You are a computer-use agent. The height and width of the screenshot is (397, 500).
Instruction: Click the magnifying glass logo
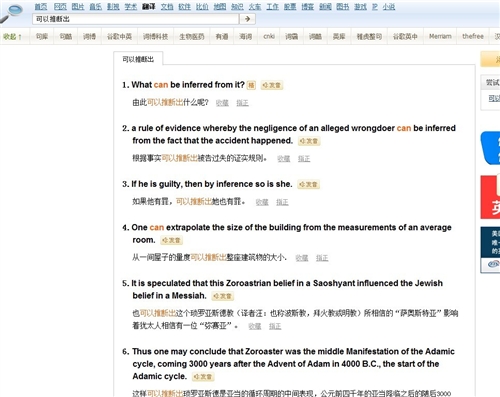point(12,13)
